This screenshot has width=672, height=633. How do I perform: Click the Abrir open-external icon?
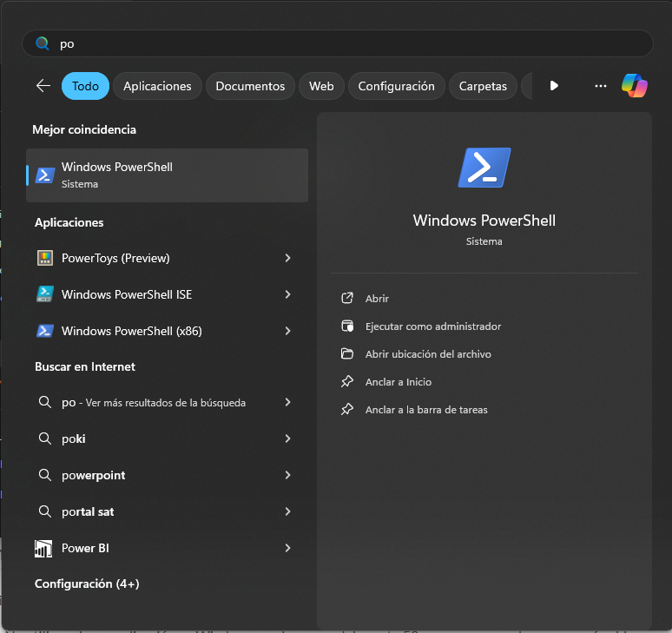[347, 298]
